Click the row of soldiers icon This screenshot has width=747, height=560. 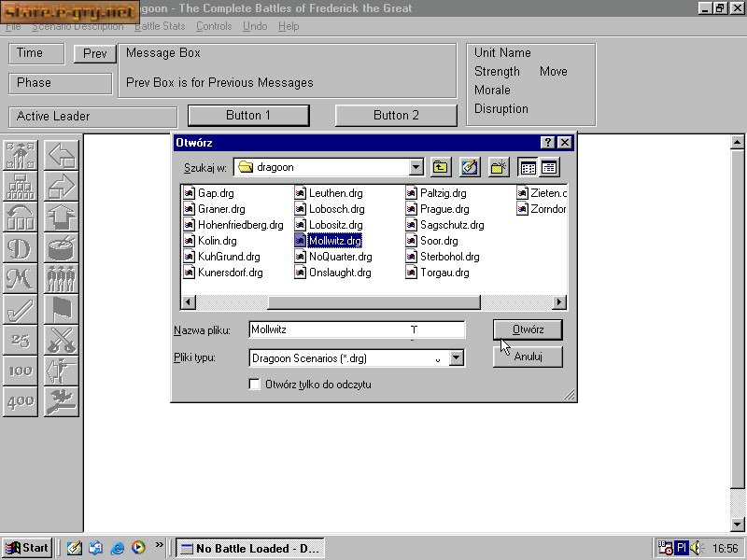[x=61, y=278]
